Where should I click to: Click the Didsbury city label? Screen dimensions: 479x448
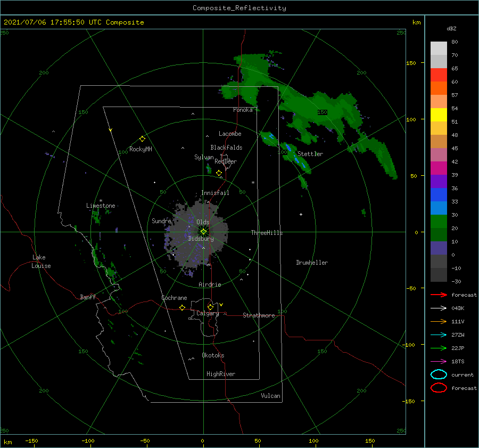tap(201, 239)
